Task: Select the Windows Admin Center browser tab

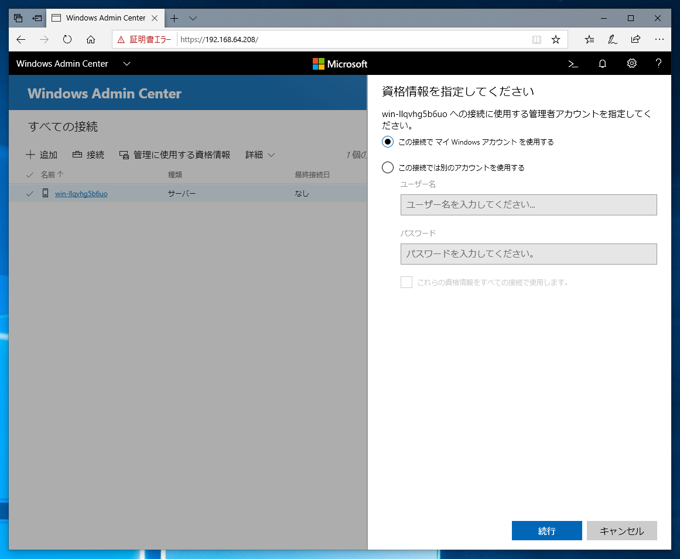Action: pyautogui.click(x=105, y=18)
